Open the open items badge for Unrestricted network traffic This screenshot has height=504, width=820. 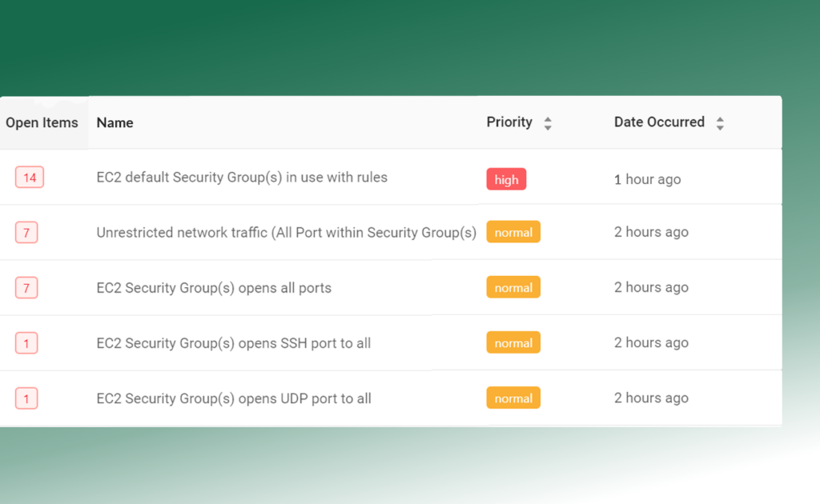pos(26,233)
